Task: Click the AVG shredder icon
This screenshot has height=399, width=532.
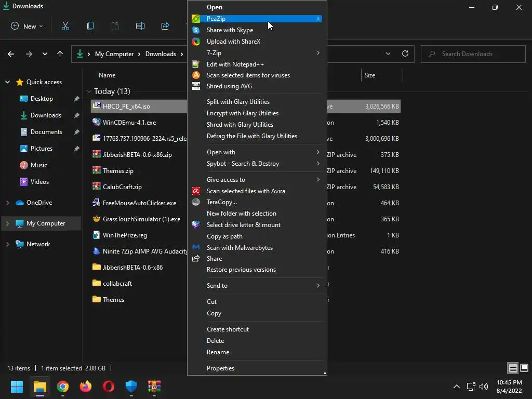Action: 196,86
